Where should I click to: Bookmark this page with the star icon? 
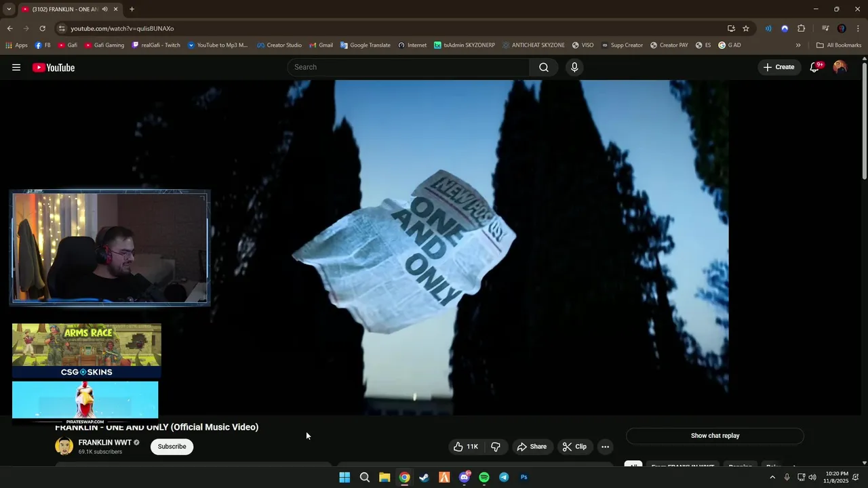coord(746,28)
